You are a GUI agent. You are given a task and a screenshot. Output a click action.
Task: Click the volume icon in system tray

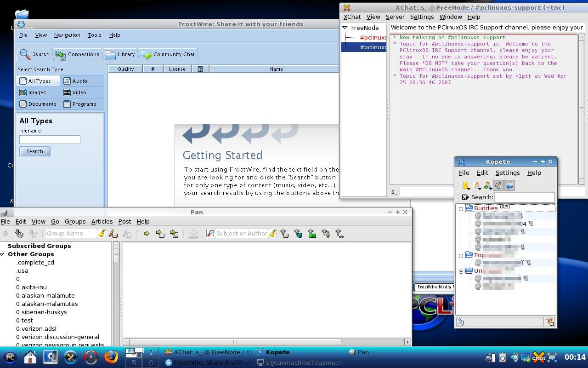point(514,357)
